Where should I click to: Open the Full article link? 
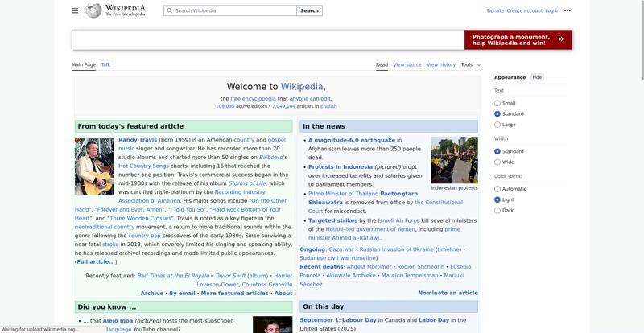96,261
